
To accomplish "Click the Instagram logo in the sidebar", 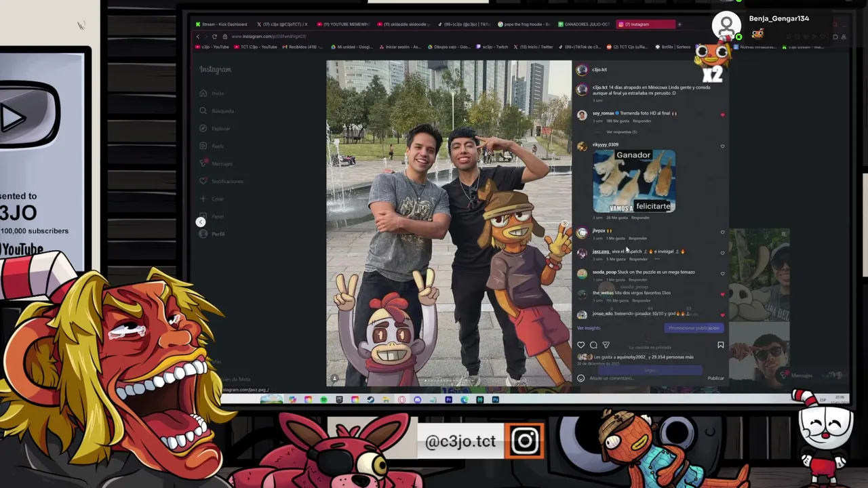I will point(215,69).
